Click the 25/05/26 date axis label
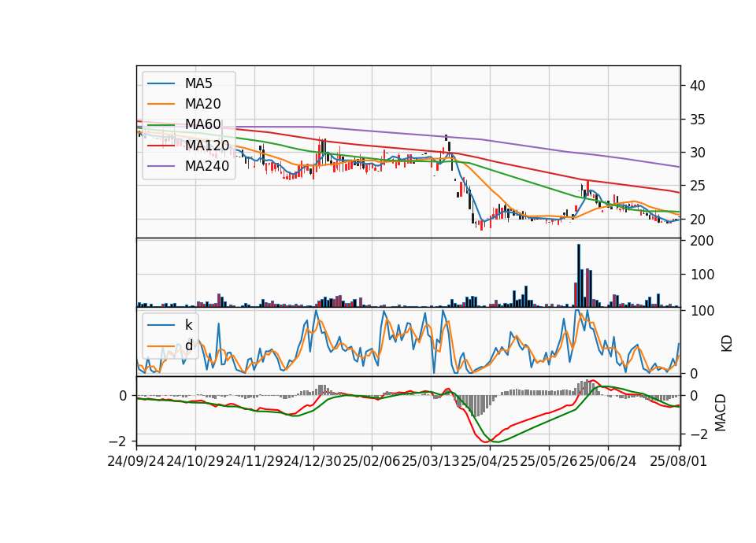Image resolution: width=756 pixels, height=543 pixels. point(549,461)
